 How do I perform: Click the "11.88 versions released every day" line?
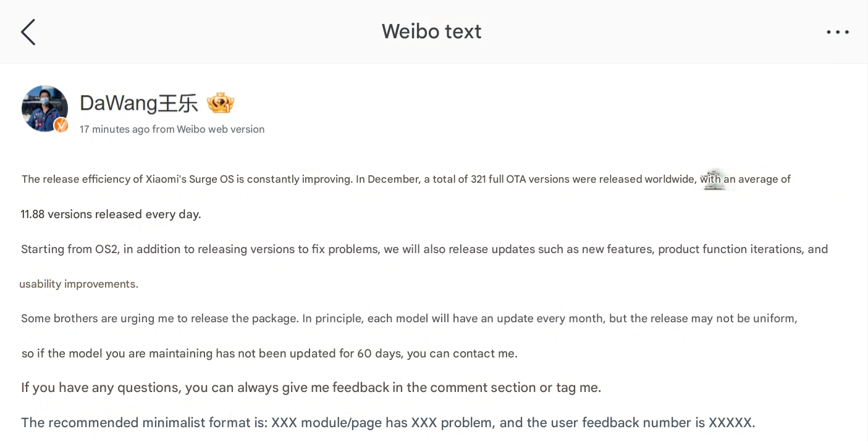pos(111,214)
